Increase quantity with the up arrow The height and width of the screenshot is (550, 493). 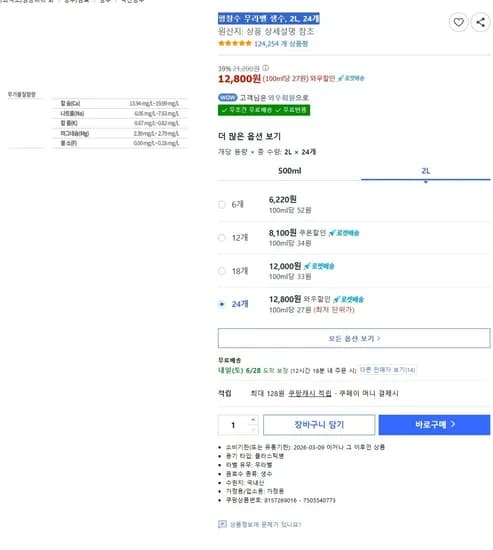(253, 420)
